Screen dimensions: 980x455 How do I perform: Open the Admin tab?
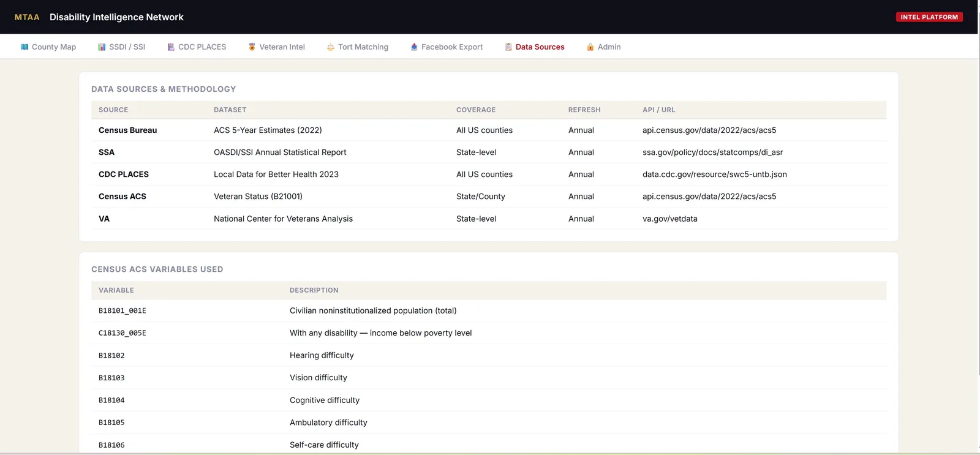603,47
